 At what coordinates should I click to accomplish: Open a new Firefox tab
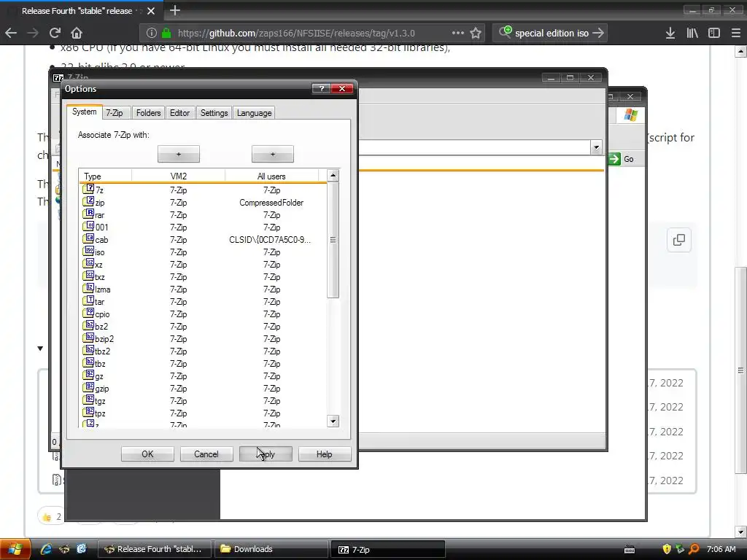[x=175, y=10]
